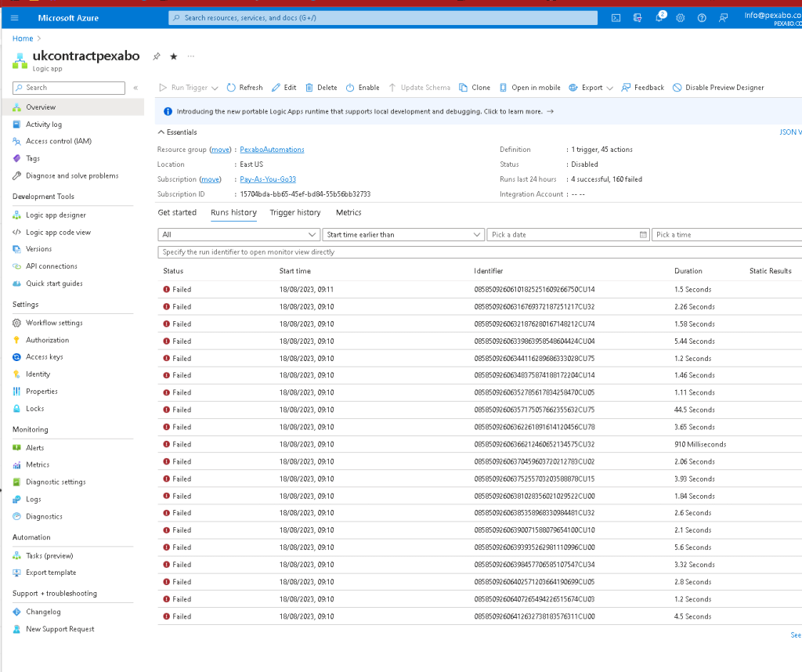This screenshot has height=672, width=802.
Task: Click the top Azure search box
Action: (x=383, y=18)
